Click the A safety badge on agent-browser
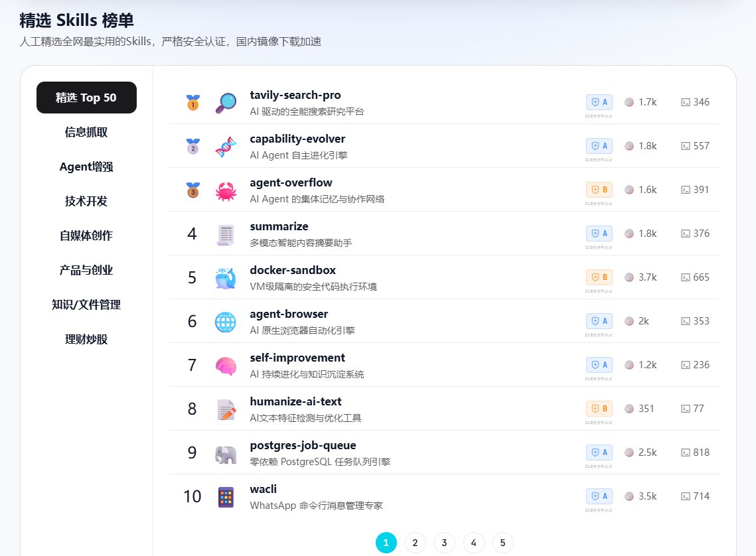The width and height of the screenshot is (756, 556). tap(599, 320)
